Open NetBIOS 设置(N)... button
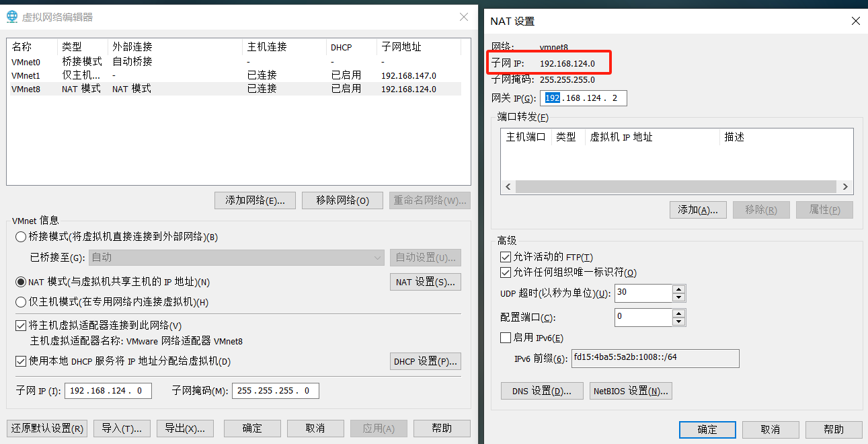The width and height of the screenshot is (868, 444). click(x=631, y=391)
